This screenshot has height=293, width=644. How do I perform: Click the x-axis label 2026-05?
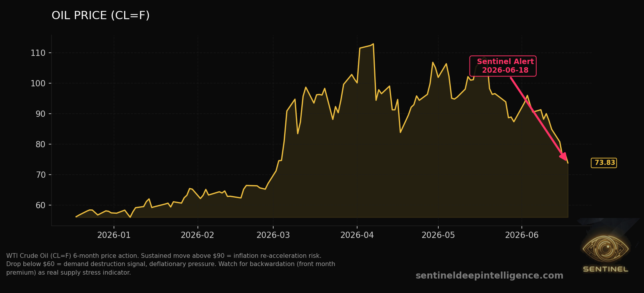click(438, 235)
